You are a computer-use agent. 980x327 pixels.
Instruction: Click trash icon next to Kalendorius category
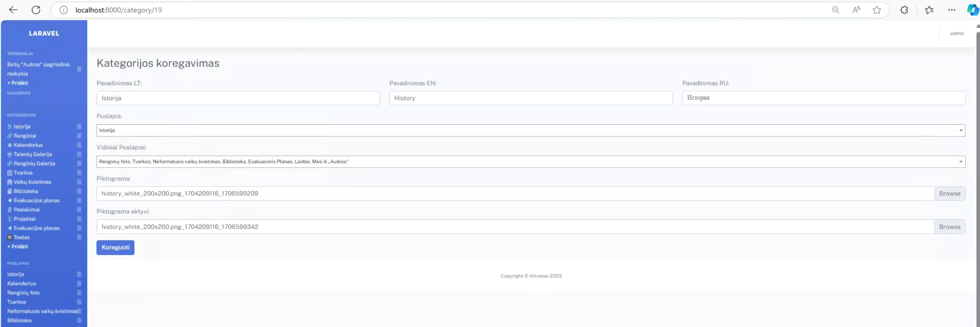[x=79, y=145]
